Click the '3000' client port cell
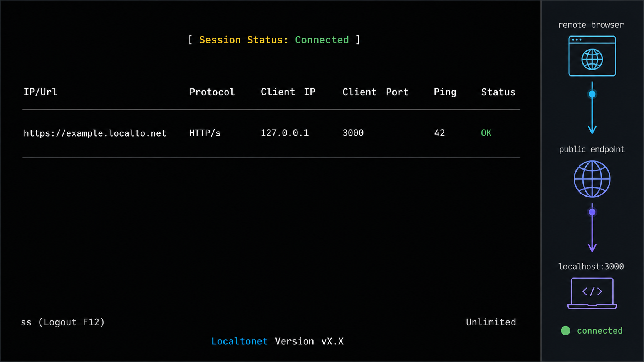The image size is (644, 362). [x=353, y=133]
